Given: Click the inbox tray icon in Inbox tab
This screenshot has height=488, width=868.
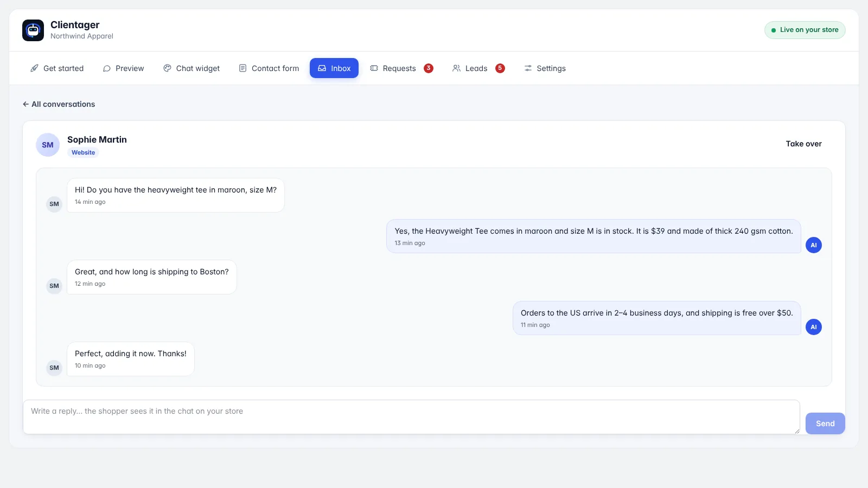Looking at the screenshot, I should click(322, 68).
